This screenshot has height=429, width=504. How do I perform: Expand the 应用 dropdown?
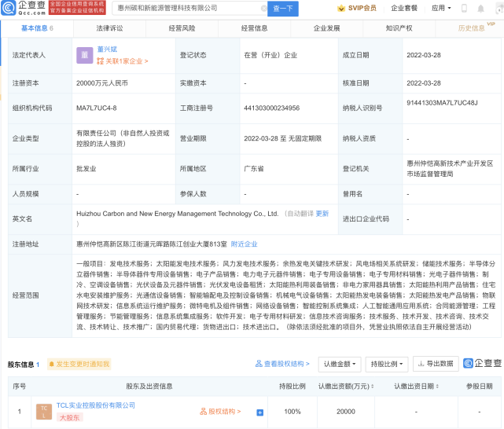441,8
